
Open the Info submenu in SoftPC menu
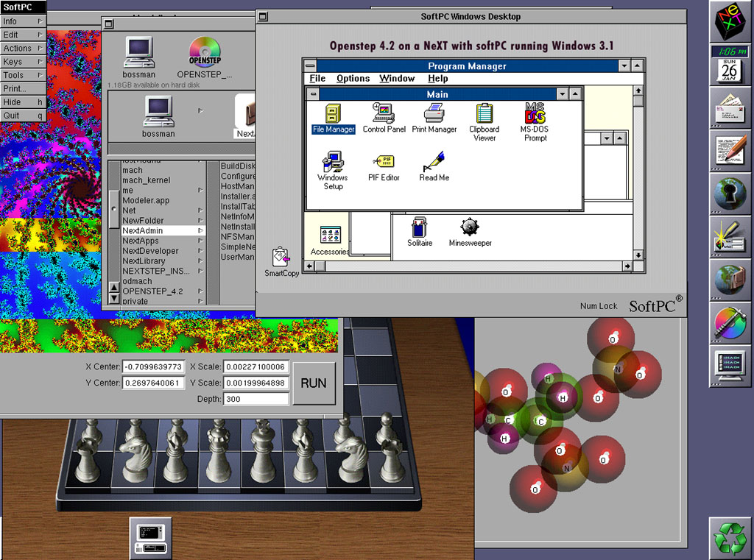[x=23, y=21]
